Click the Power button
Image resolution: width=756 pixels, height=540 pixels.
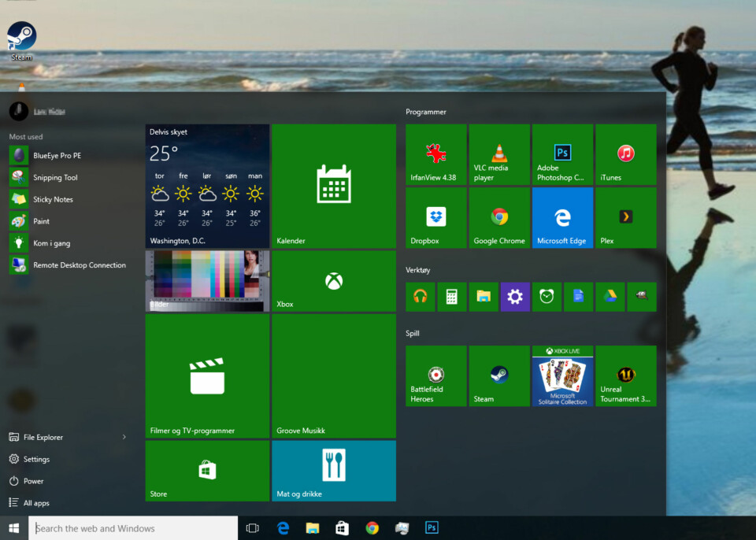(33, 481)
